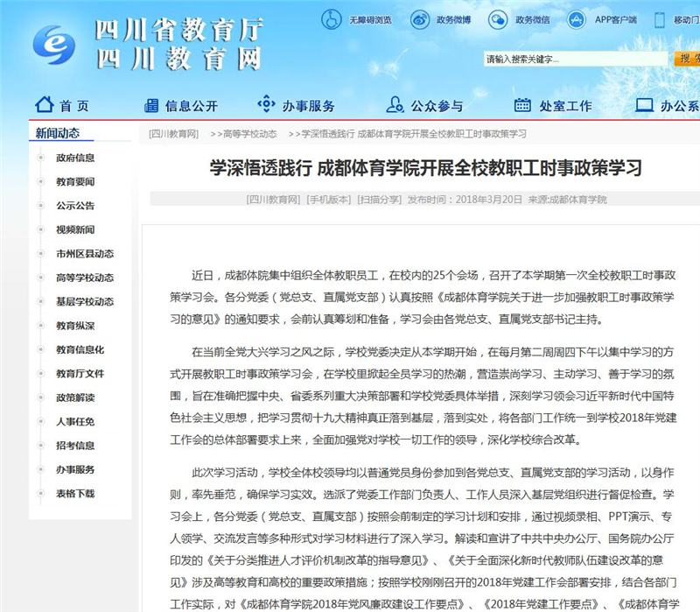
Task: Select 市州区县动态 in the sidebar
Action: click(x=85, y=254)
